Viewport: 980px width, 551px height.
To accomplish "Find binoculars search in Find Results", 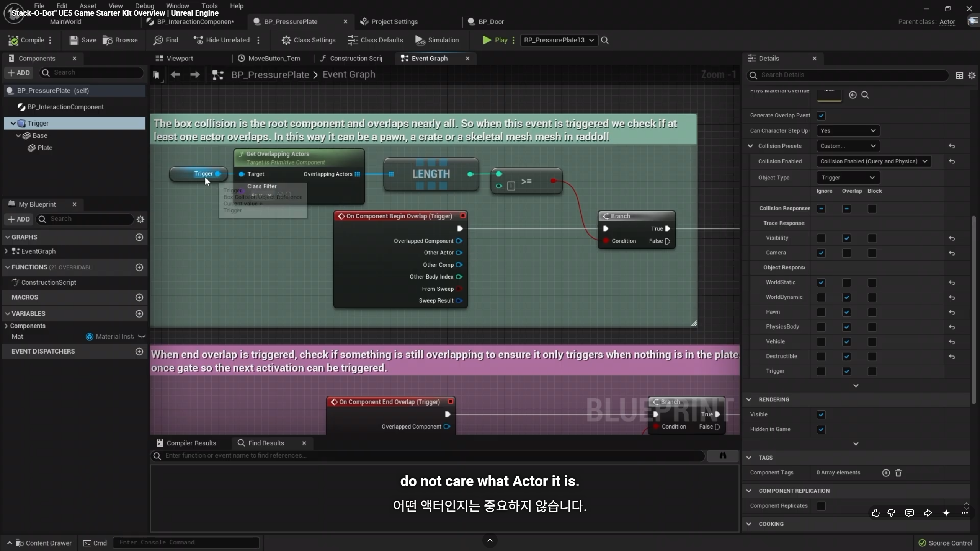I will pyautogui.click(x=723, y=455).
